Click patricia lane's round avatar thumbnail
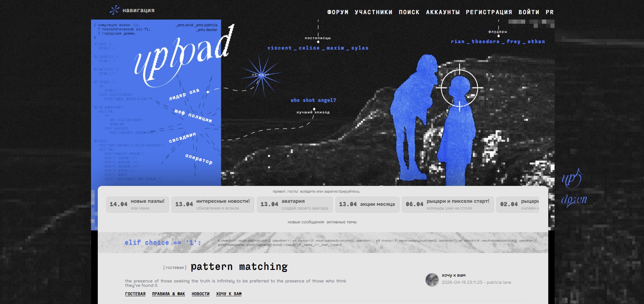The height and width of the screenshot is (304, 644). (x=432, y=280)
